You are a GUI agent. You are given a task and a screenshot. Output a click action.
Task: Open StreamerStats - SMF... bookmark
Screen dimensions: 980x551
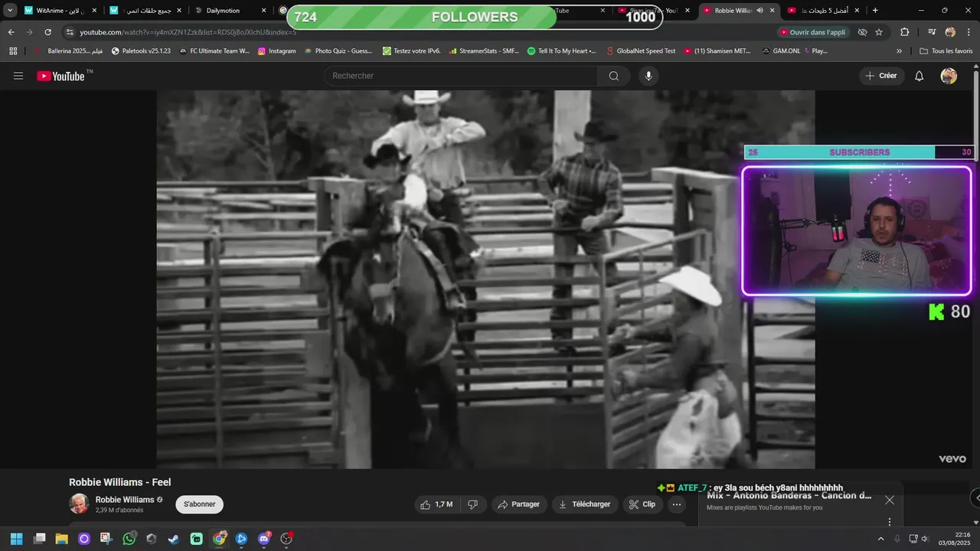(x=484, y=51)
